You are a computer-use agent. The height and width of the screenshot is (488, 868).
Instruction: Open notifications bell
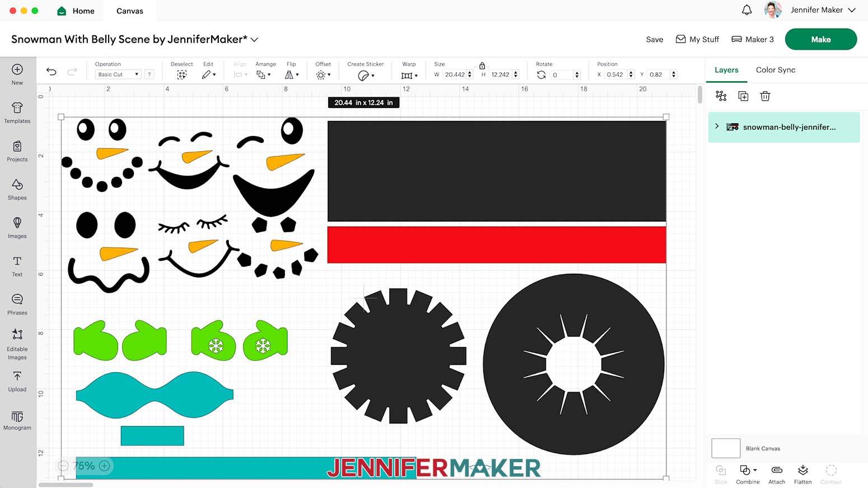[746, 10]
